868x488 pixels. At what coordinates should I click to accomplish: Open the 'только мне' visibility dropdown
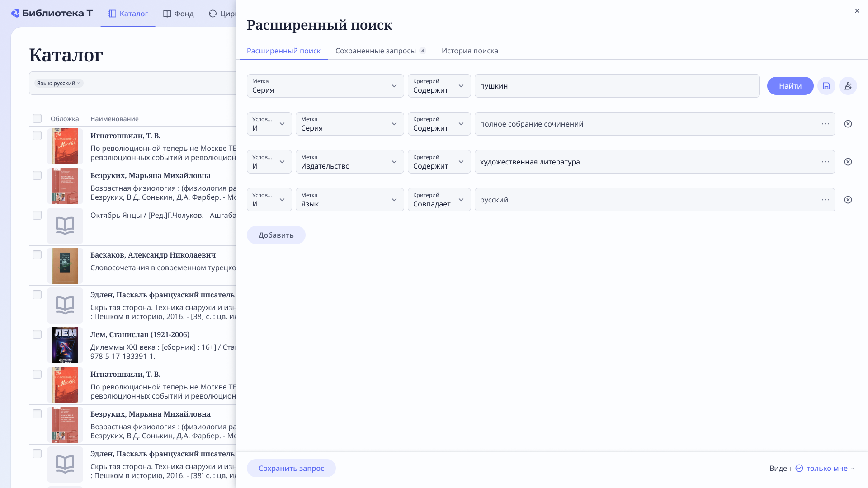pyautogui.click(x=826, y=468)
